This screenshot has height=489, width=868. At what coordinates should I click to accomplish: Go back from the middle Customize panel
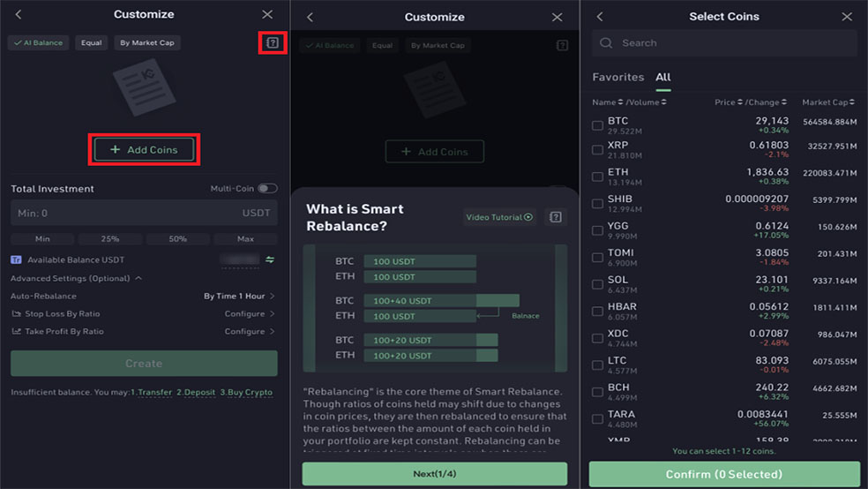tap(310, 17)
